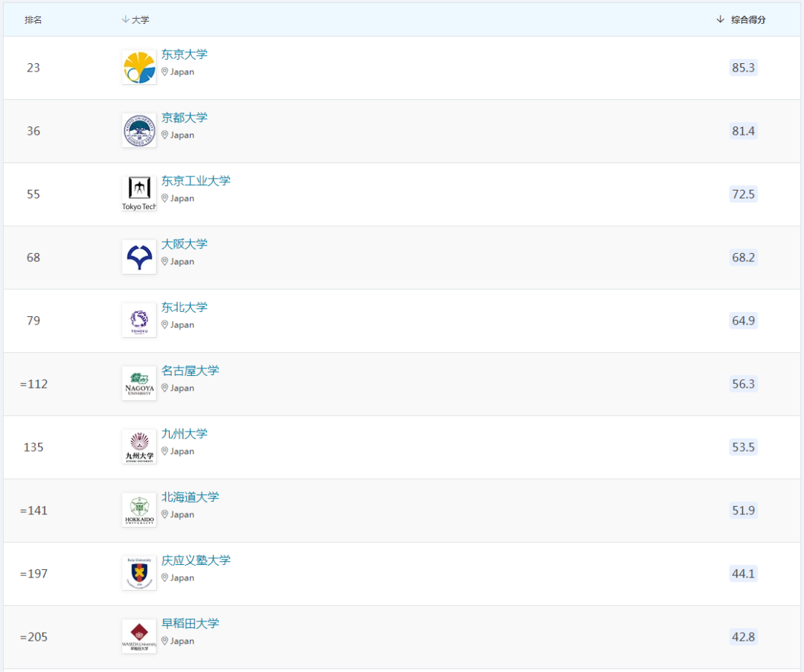
Task: Click location pin icon under 东北大学
Action: tap(165, 324)
